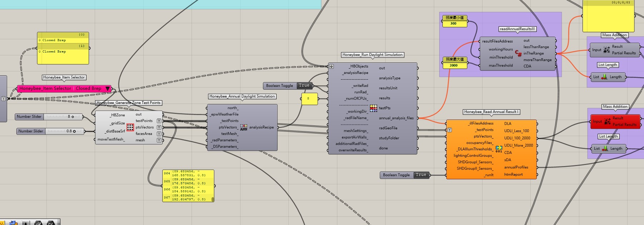The image size is (644, 225).
Task: Click the _numOfCPUs_ input label
Action: pyautogui.click(x=356, y=99)
